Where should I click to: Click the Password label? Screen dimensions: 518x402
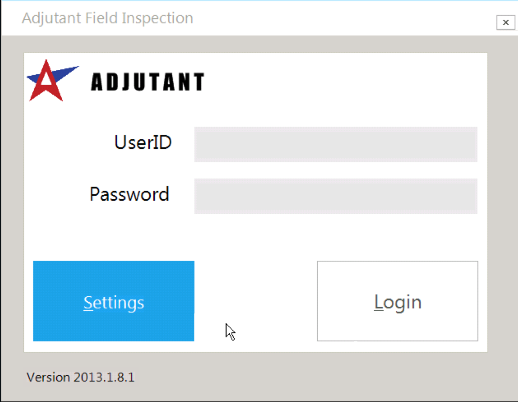point(129,194)
